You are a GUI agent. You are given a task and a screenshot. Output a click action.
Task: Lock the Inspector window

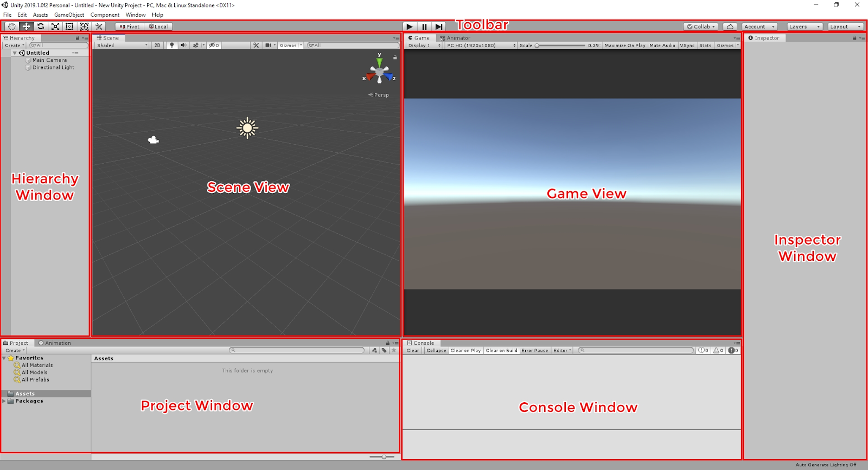click(x=854, y=38)
